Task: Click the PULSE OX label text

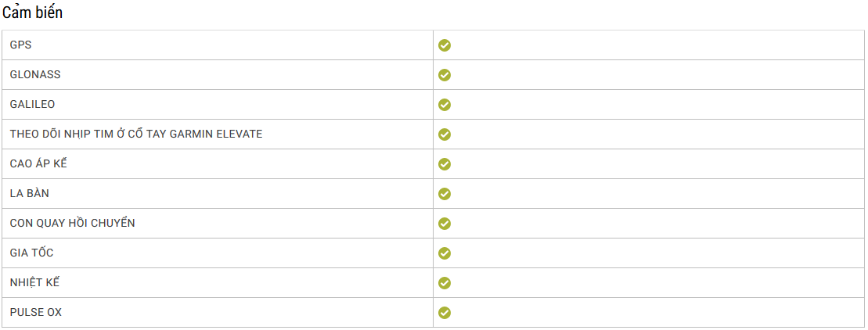Action: pos(36,313)
